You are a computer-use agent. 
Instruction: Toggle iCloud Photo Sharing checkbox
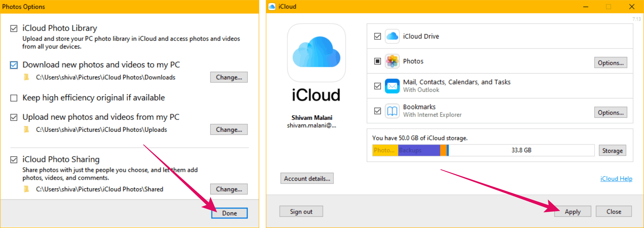14,160
